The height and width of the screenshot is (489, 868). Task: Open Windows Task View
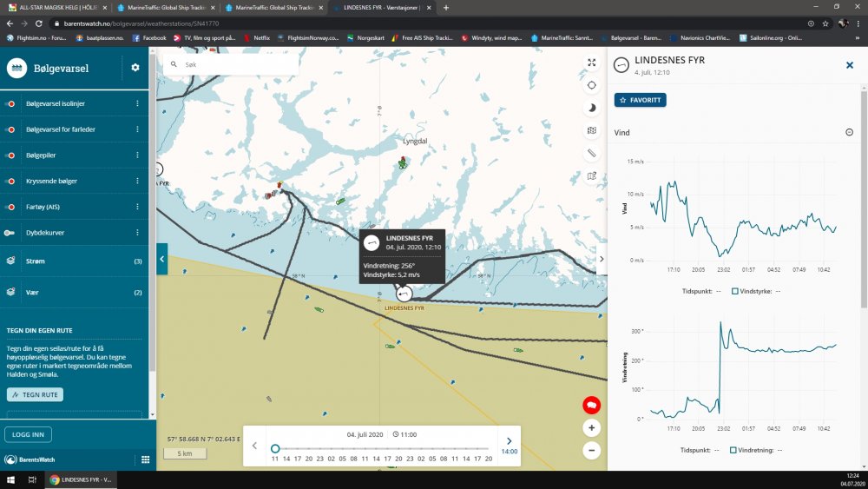tap(32, 479)
